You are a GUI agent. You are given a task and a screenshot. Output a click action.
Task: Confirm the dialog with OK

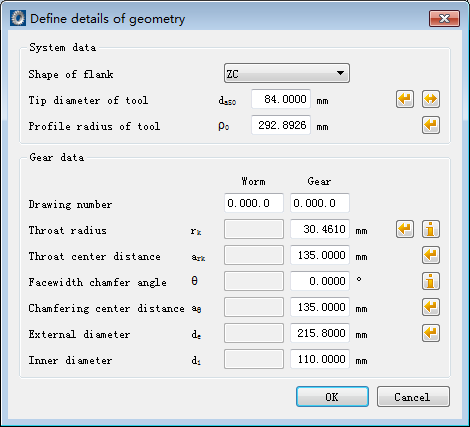click(x=332, y=397)
